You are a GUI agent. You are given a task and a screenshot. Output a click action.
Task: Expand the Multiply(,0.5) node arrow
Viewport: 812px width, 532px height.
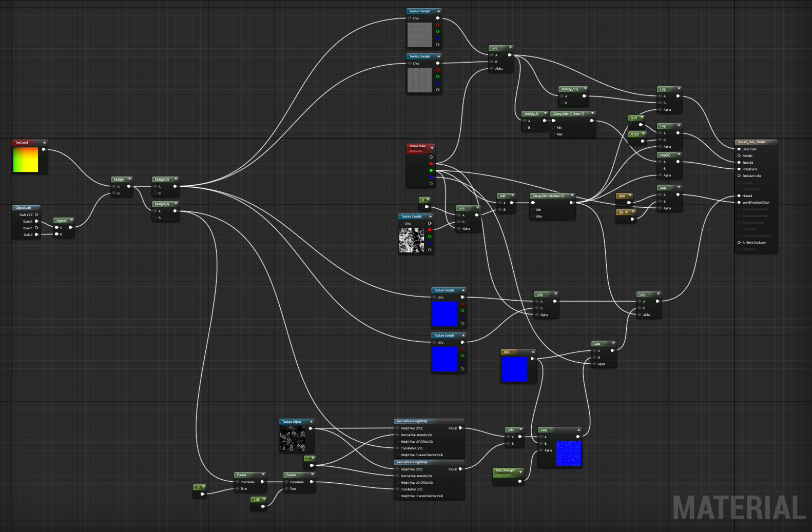pos(585,89)
